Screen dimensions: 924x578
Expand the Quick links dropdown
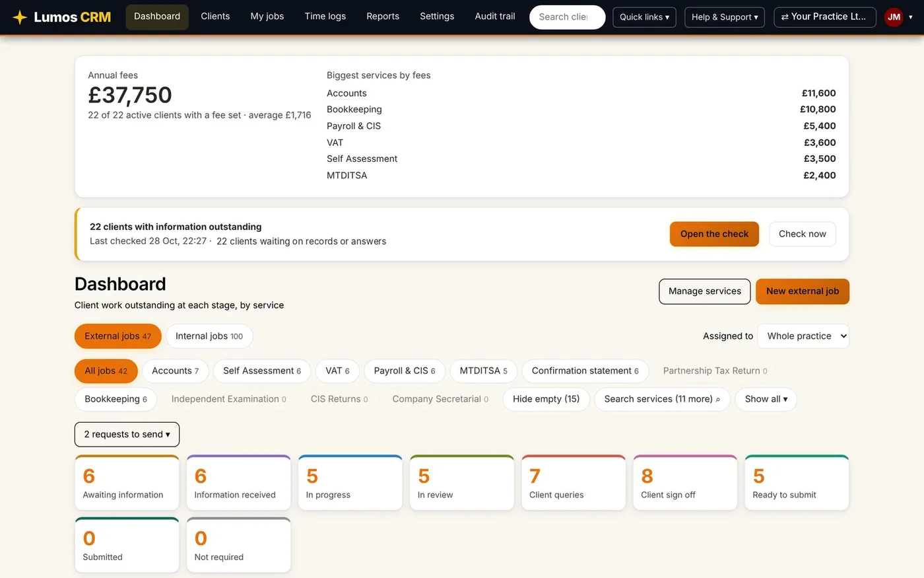tap(644, 17)
